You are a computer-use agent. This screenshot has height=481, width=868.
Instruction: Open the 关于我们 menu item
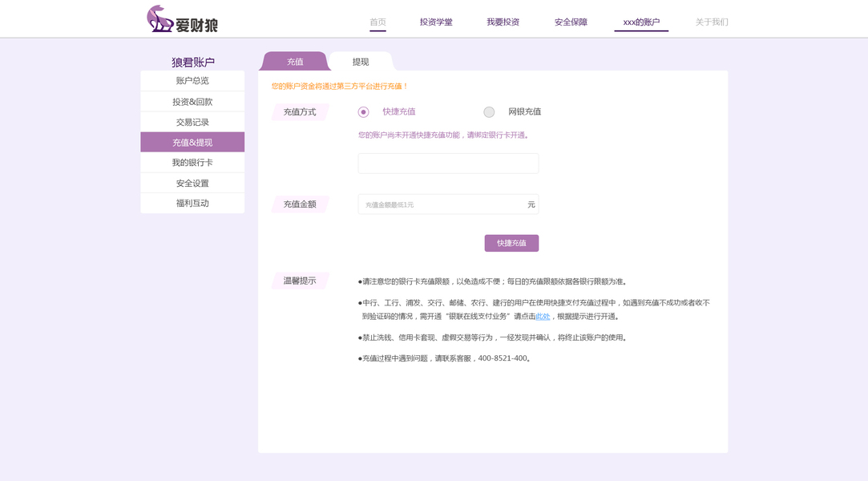point(713,22)
